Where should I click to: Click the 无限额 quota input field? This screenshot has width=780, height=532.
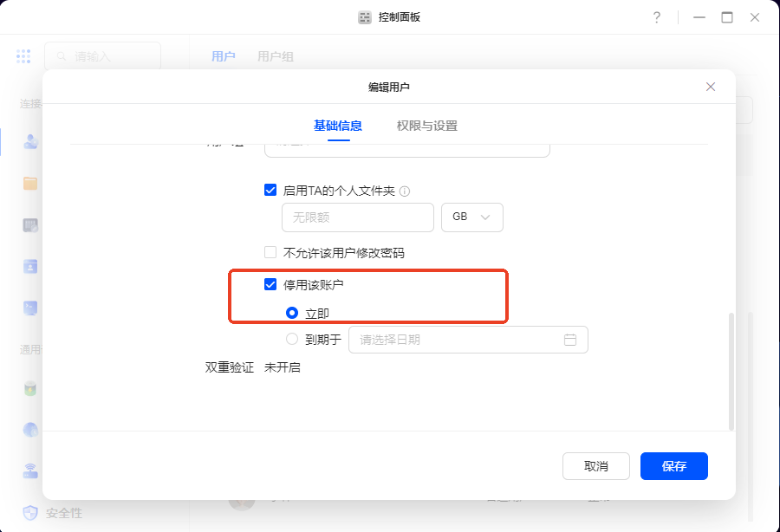point(357,217)
